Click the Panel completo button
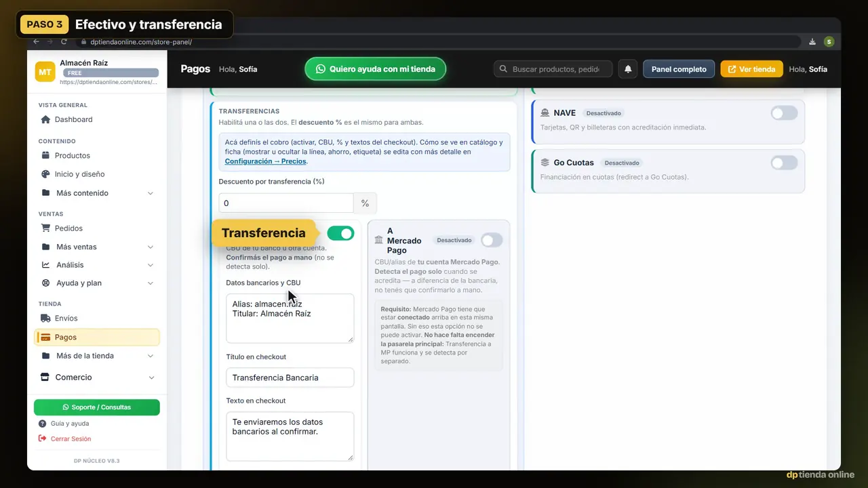Viewport: 868px width, 488px height. [679, 69]
